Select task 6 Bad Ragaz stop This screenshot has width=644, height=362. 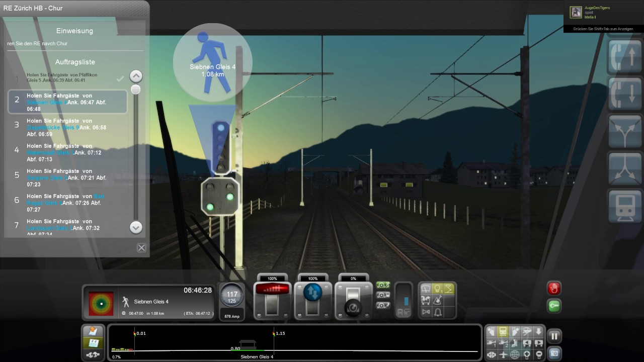pyautogui.click(x=67, y=203)
